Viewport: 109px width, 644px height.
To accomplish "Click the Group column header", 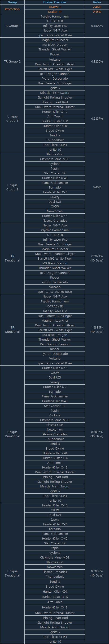I will tap(12, 2).
